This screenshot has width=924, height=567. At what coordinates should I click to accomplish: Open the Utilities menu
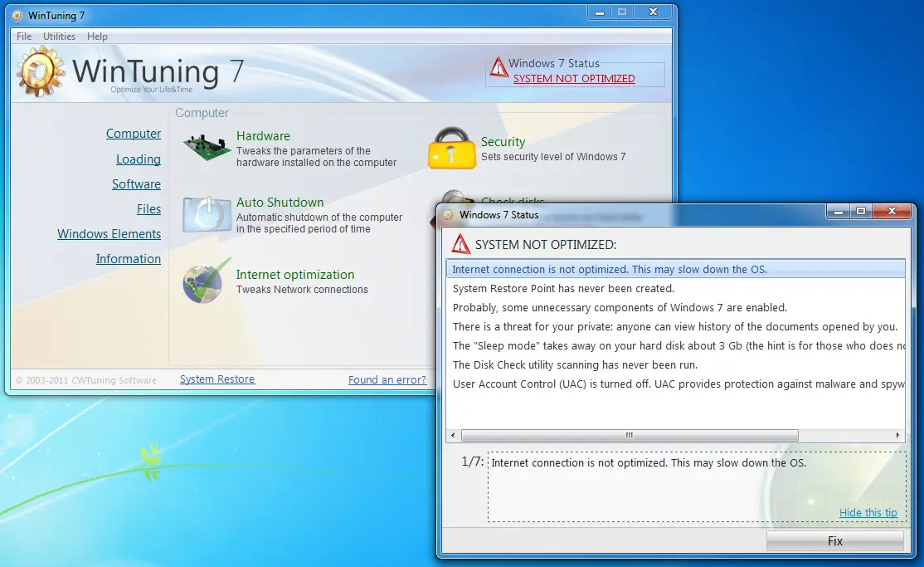coord(59,36)
